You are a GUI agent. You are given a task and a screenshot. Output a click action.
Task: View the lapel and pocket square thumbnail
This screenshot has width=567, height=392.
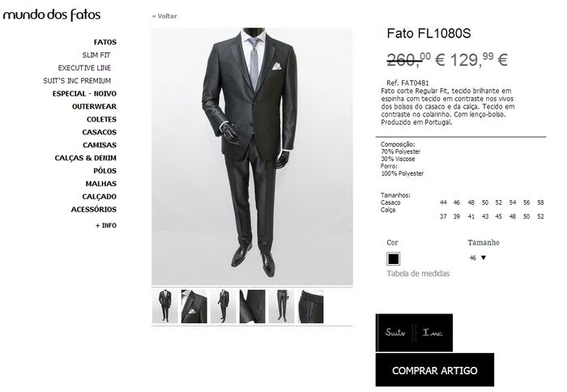pyautogui.click(x=194, y=306)
